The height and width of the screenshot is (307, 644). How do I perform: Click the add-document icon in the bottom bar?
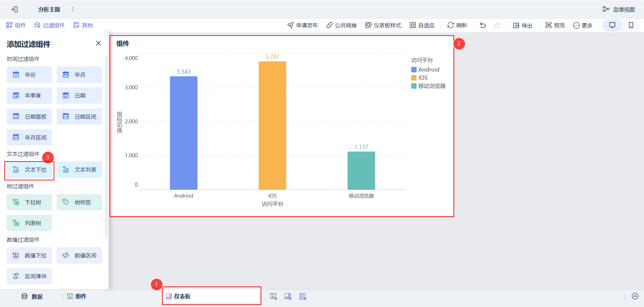point(303,296)
